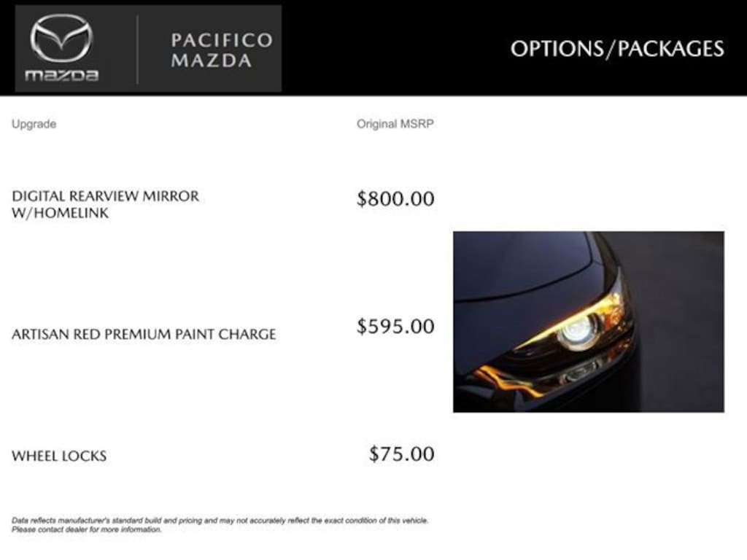747x560 pixels.
Task: Click the W/HomeLink text line
Action: coord(60,214)
